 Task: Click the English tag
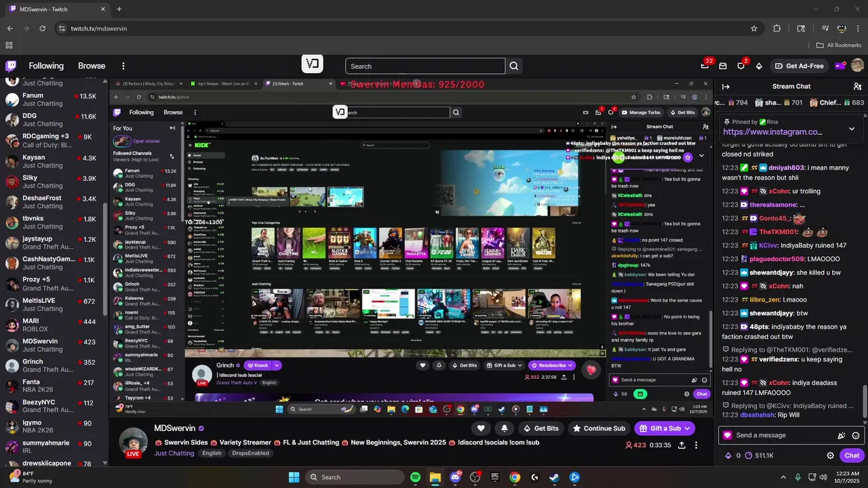tap(212, 453)
